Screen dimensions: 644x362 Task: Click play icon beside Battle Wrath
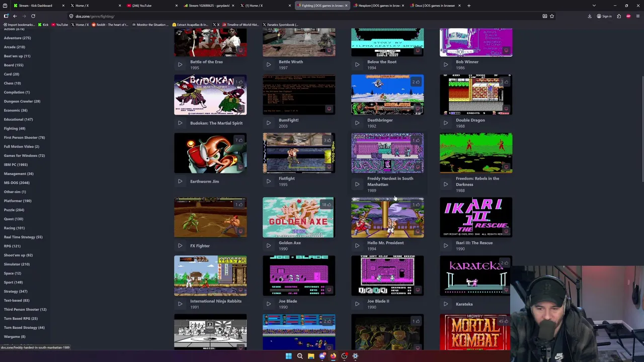pyautogui.click(x=269, y=65)
